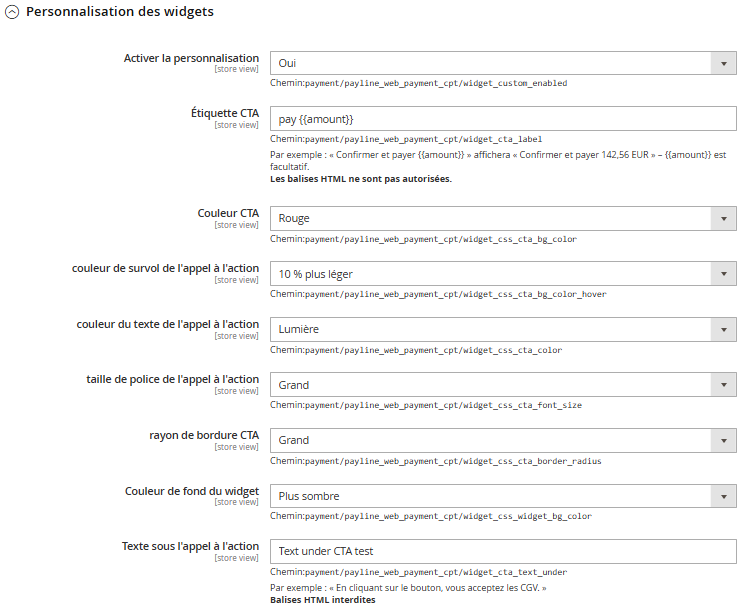
Task: Click the arrow on the rayon de bordure select
Action: coord(723,441)
